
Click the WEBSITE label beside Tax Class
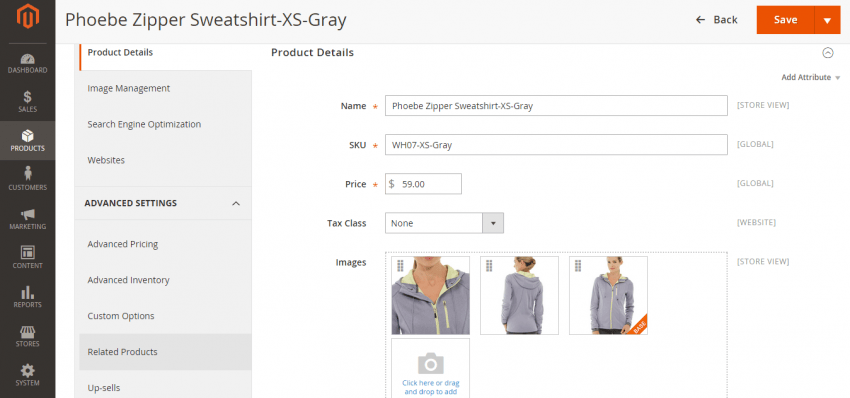[x=756, y=222]
